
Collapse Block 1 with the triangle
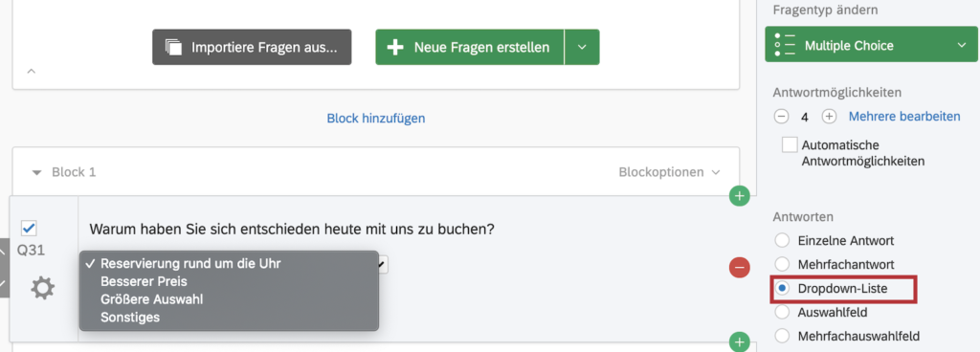click(37, 171)
